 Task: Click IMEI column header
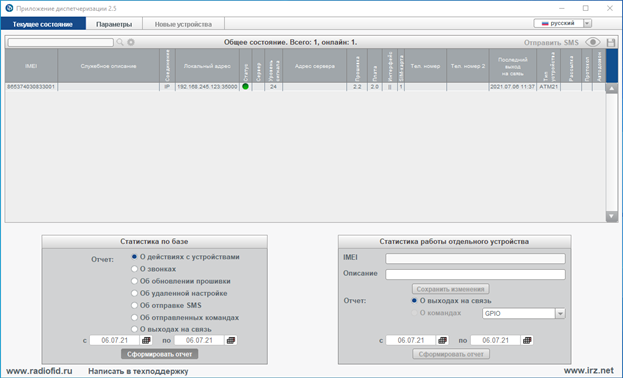[x=31, y=66]
